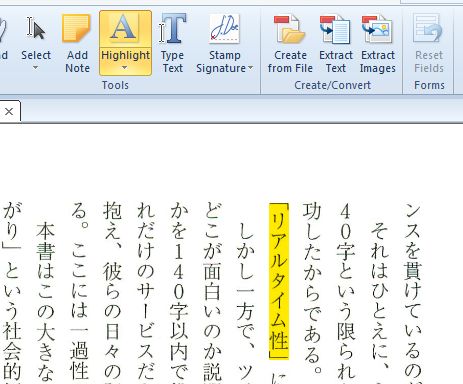463x384 pixels.
Task: Click the Create from File label
Action: coord(290,62)
